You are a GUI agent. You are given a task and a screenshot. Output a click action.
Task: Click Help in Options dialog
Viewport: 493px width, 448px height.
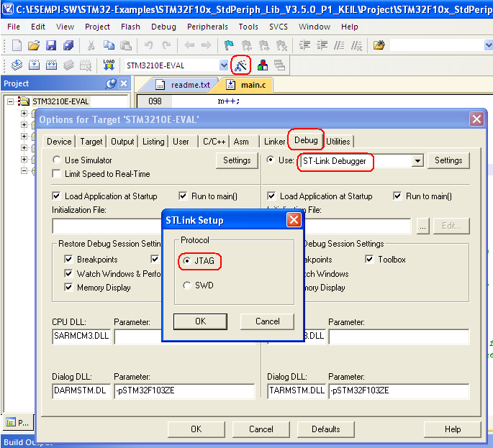coord(453,429)
